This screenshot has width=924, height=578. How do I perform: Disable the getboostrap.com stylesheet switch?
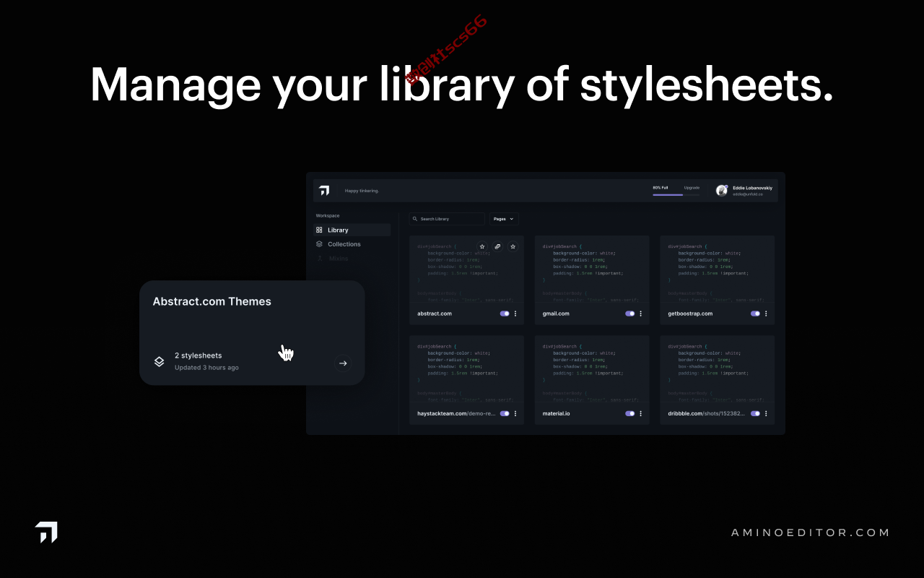pos(755,314)
